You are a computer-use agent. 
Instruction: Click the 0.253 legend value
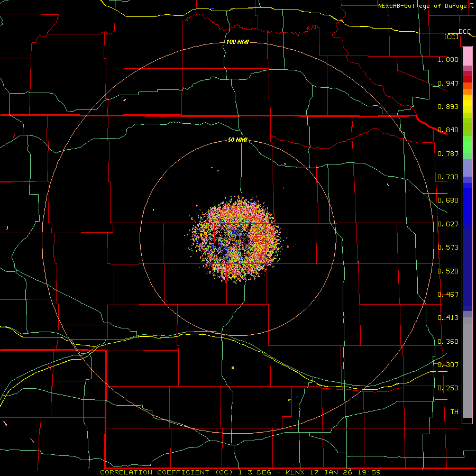coord(448,388)
